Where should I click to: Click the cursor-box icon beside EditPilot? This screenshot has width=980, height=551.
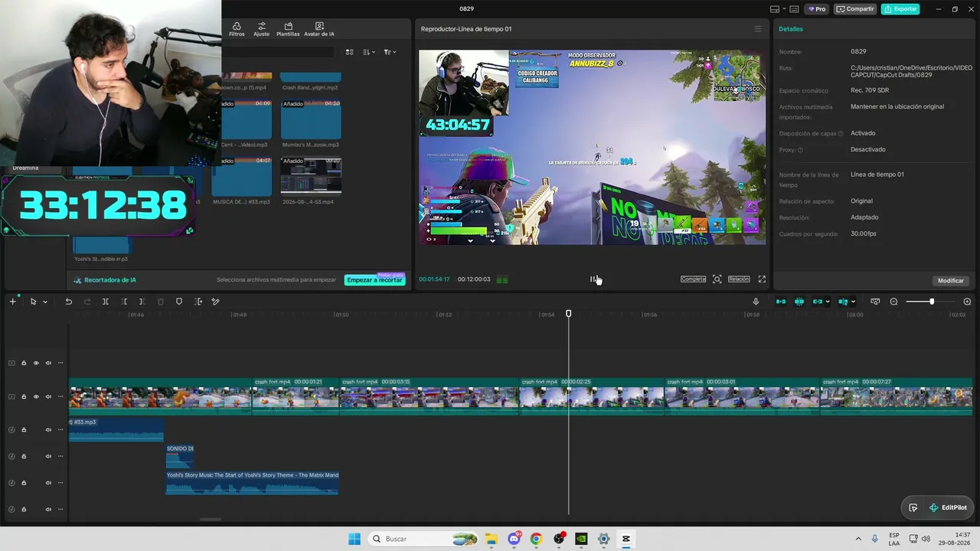(913, 507)
